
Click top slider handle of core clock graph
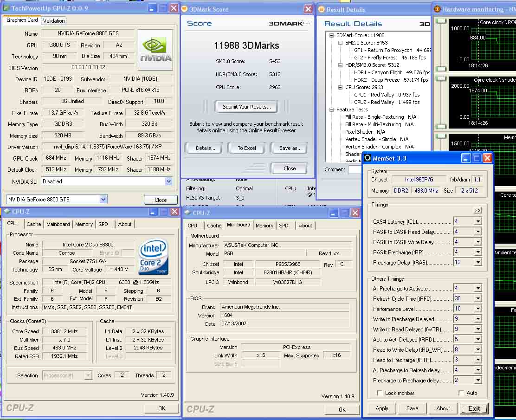(x=441, y=21)
